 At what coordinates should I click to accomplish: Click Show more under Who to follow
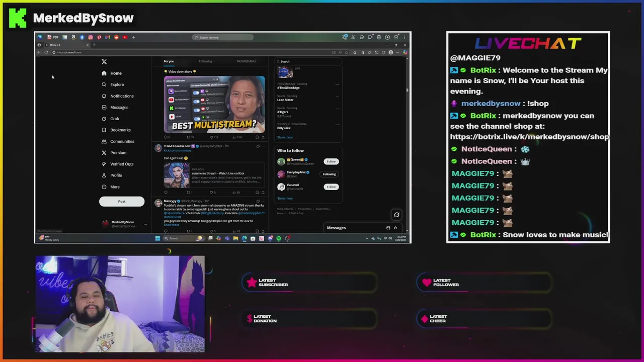pos(285,198)
